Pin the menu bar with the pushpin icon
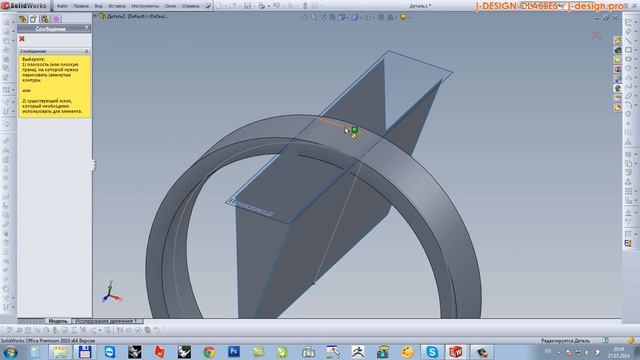 click(x=208, y=6)
